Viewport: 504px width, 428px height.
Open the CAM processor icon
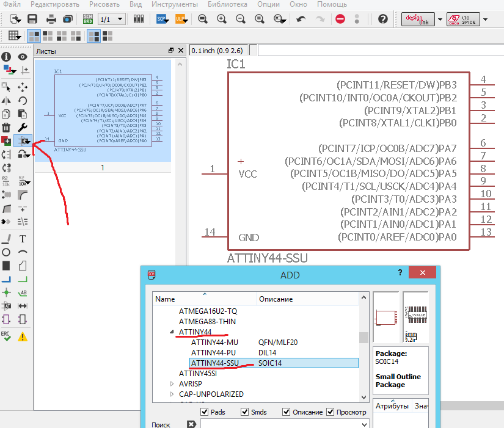(68, 20)
